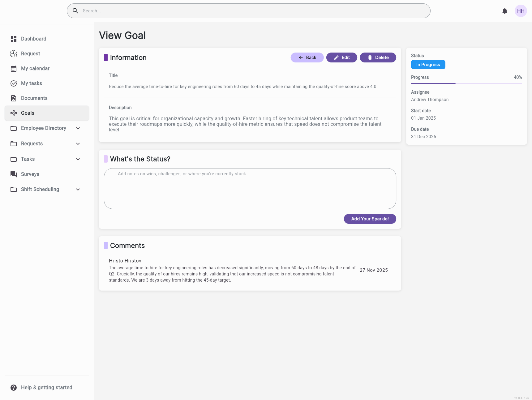Go to Help & getting started
This screenshot has height=400, width=532.
46,388
